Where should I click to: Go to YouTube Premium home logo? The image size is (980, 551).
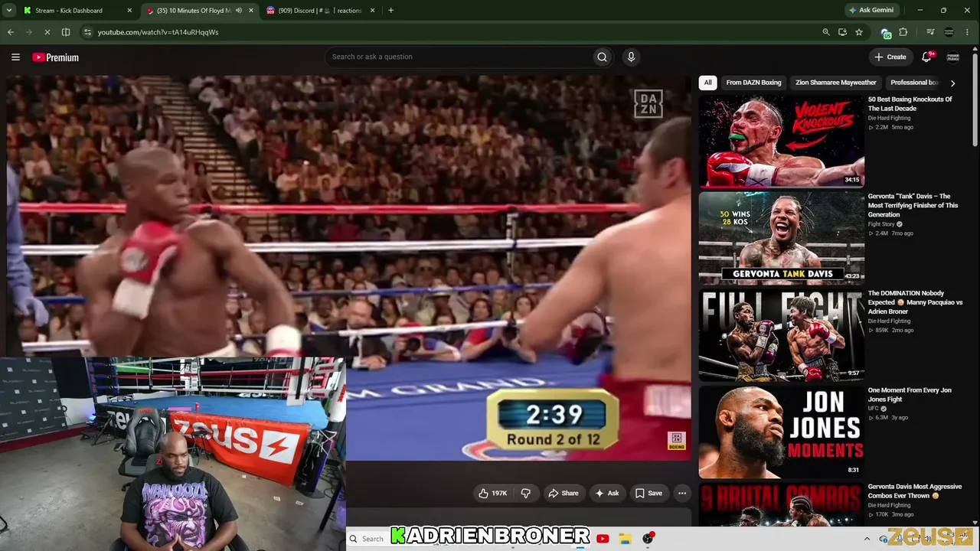[55, 57]
